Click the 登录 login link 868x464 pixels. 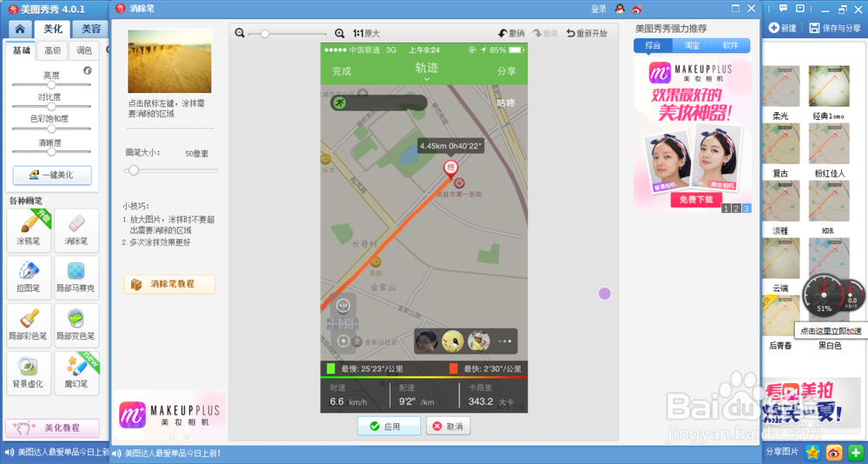pyautogui.click(x=599, y=9)
